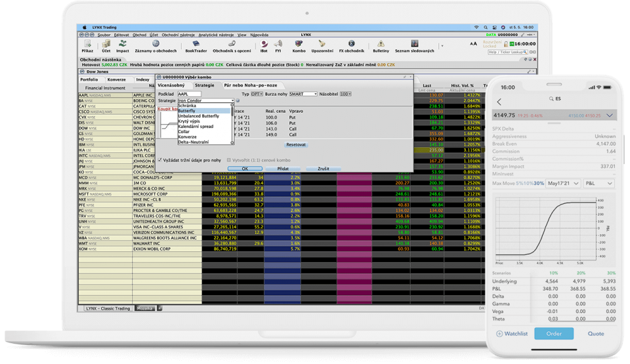Image resolution: width=630 pixels, height=364 pixels.
Task: Open May17'21 expiry dropdown on phone
Action: (x=562, y=183)
